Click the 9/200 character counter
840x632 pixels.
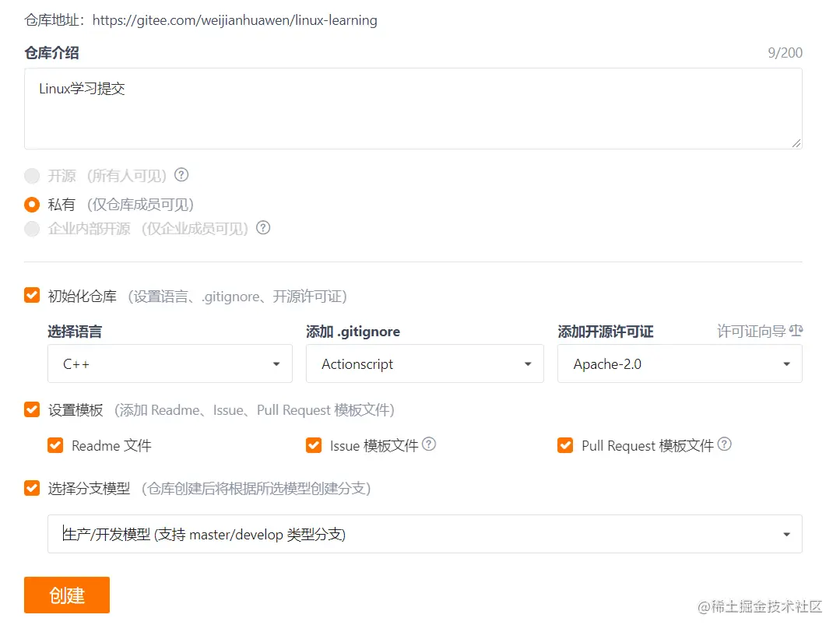[x=785, y=52]
